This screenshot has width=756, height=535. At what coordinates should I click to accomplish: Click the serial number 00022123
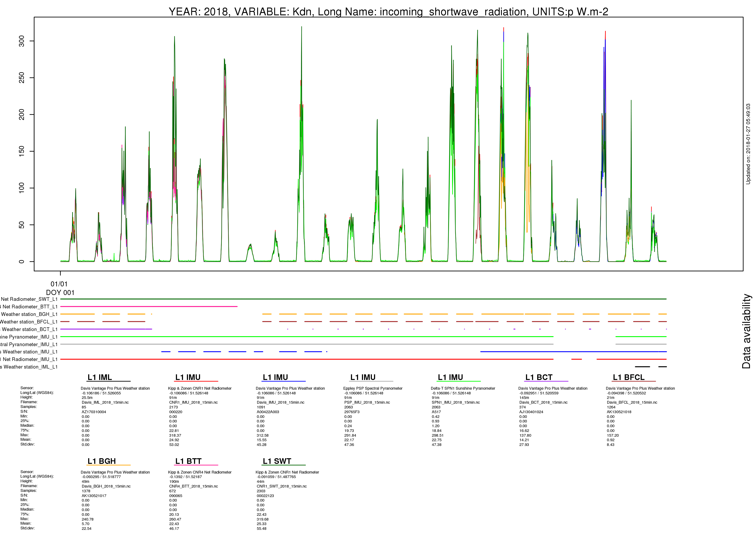[265, 496]
